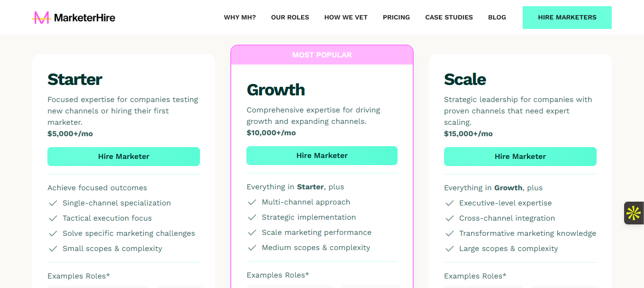Select Hire Marketer for Scale plan
The image size is (644, 288).
(520, 157)
